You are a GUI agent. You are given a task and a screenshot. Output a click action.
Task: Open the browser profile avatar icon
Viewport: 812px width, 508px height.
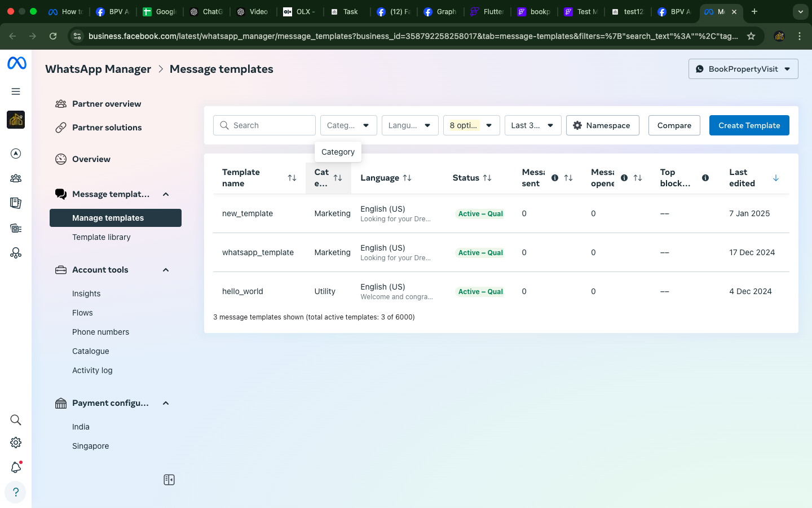tap(779, 36)
